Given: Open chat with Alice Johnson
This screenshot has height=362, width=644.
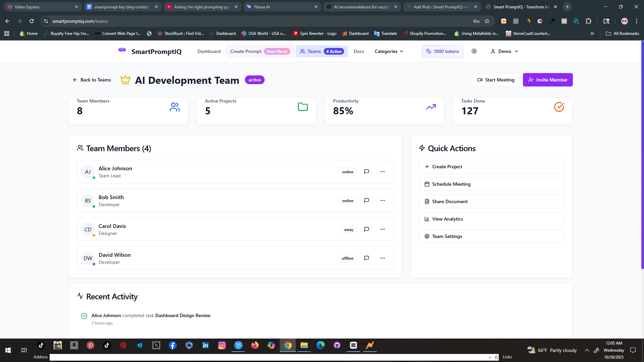Looking at the screenshot, I should click(367, 172).
